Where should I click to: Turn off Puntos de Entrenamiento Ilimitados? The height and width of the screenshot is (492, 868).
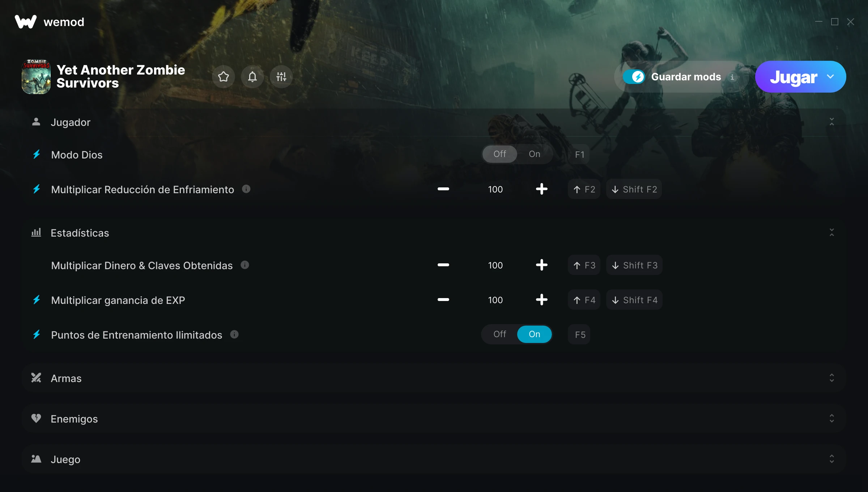(x=500, y=334)
